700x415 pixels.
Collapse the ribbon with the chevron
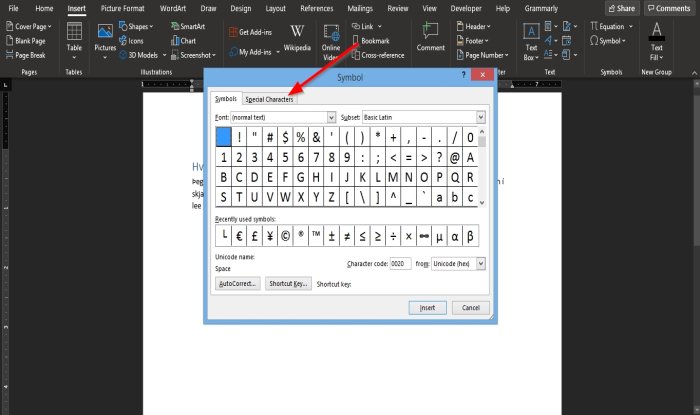pyautogui.click(x=694, y=72)
